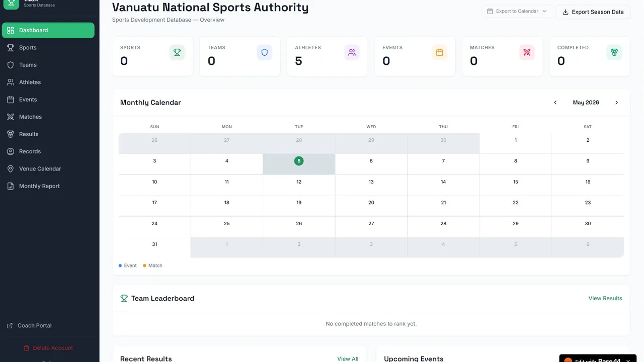This screenshot has height=362, width=644.
Task: Click the blue Event legend dot
Action: tap(120, 265)
